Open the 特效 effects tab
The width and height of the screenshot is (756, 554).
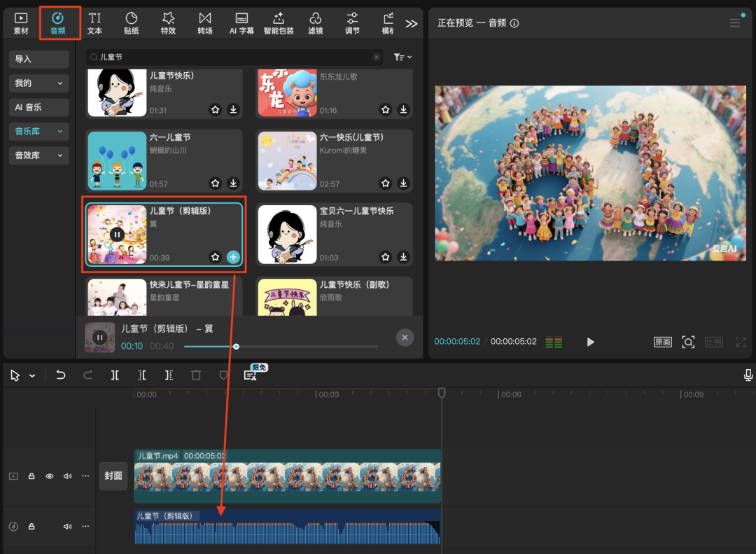pyautogui.click(x=168, y=22)
